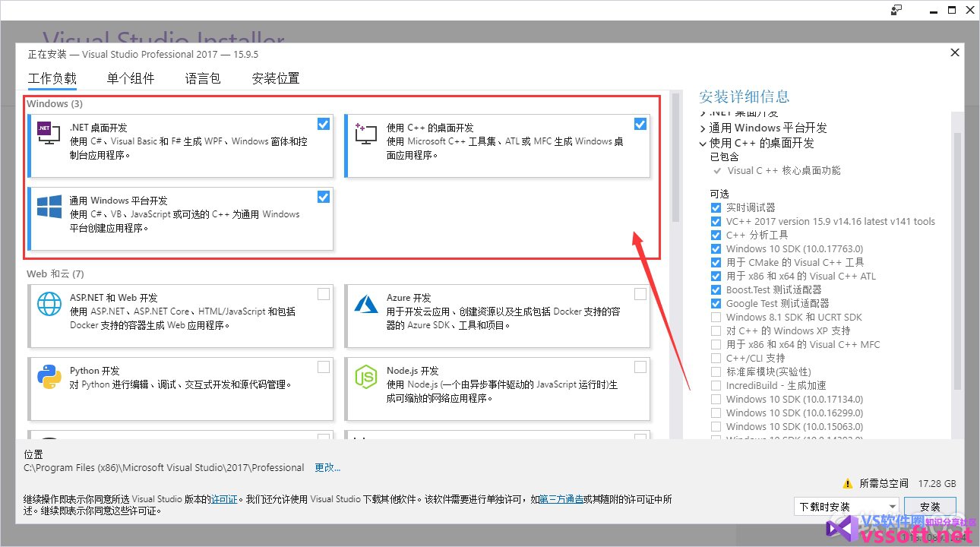Switch to the 工作负载 tab
The height and width of the screenshot is (547, 980).
point(52,78)
